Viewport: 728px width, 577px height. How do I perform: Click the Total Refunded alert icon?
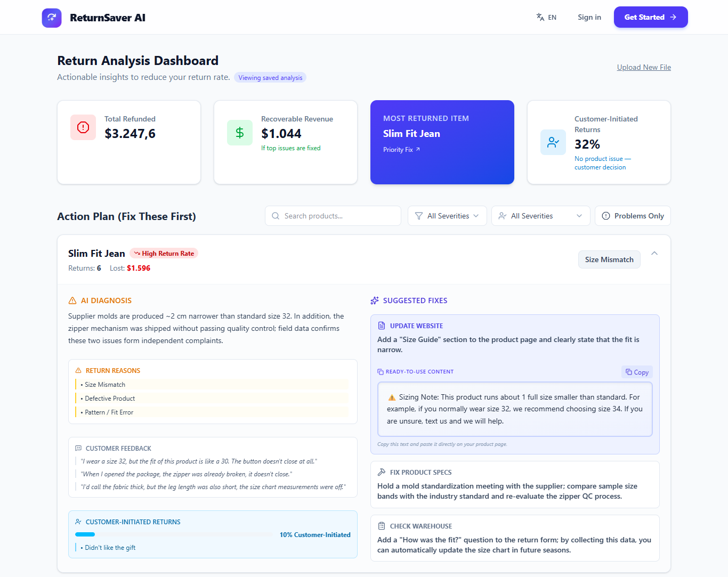point(83,127)
